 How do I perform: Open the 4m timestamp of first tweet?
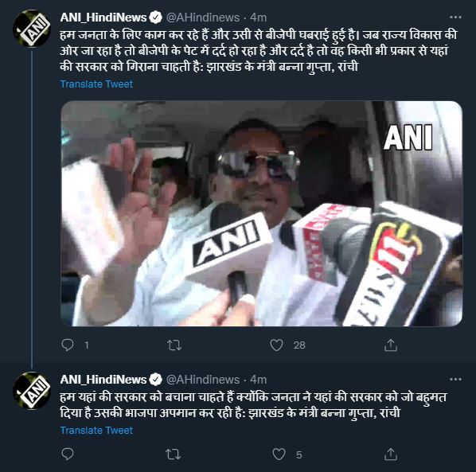[259, 18]
